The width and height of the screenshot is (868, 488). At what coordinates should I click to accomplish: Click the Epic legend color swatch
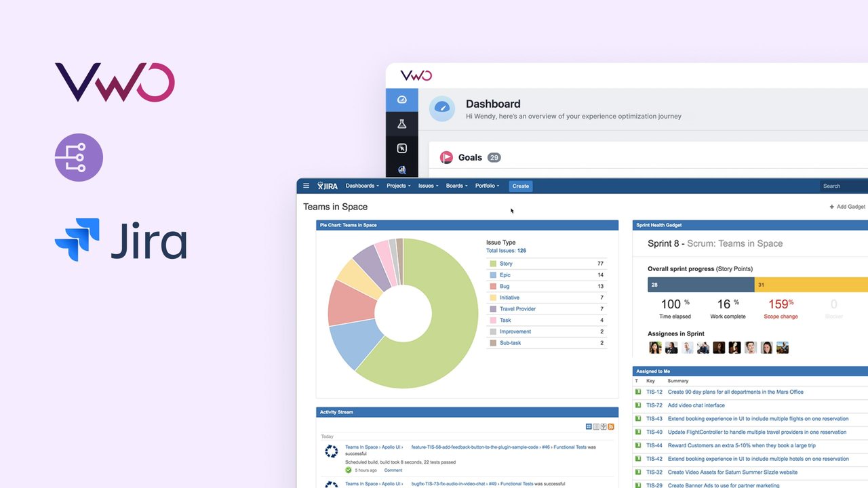tap(492, 275)
